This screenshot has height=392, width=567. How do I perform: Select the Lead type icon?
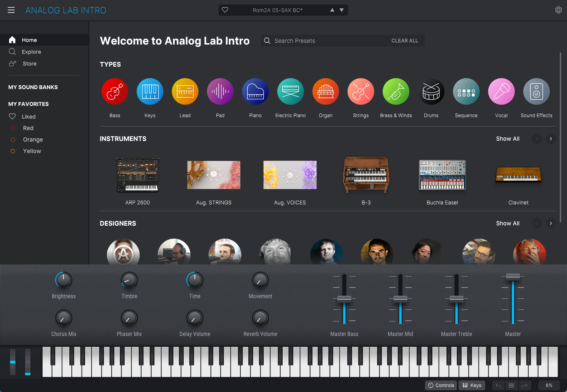(x=185, y=91)
